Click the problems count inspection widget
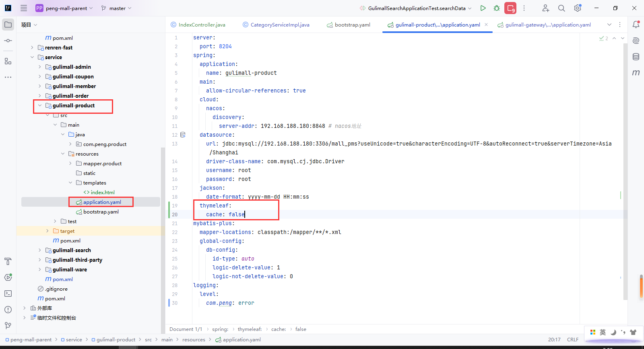The width and height of the screenshot is (644, 349). (x=603, y=38)
